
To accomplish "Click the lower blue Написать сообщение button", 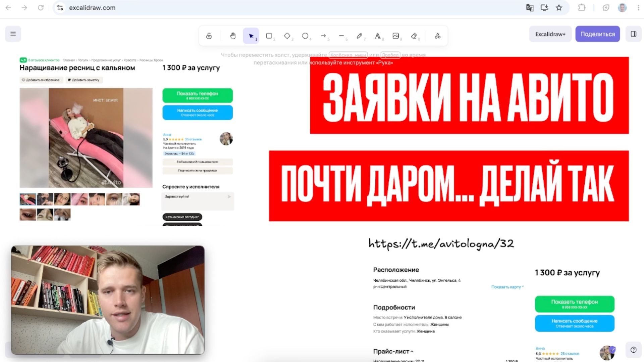I will point(575,323).
